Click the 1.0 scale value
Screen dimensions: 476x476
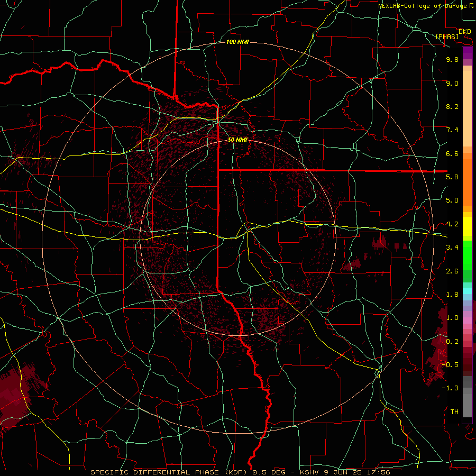tap(452, 317)
